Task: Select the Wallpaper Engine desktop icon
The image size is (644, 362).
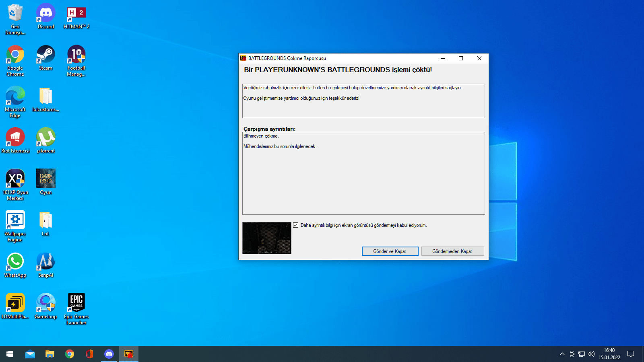Action: point(15,226)
